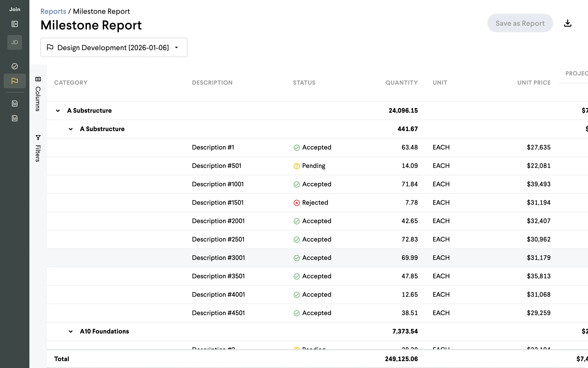Select the Description #4501 cell
The width and height of the screenshot is (588, 368).
click(219, 313)
